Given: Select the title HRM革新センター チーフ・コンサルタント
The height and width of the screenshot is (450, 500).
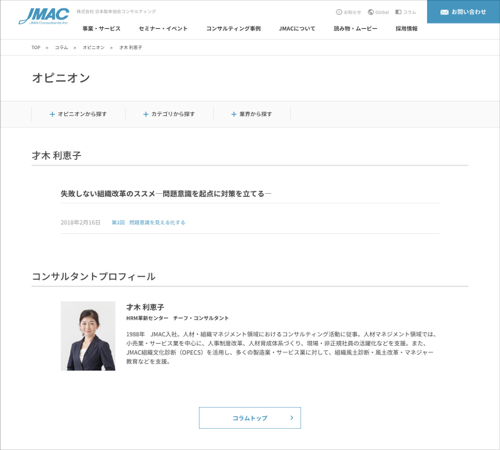Looking at the screenshot, I should 177,318.
